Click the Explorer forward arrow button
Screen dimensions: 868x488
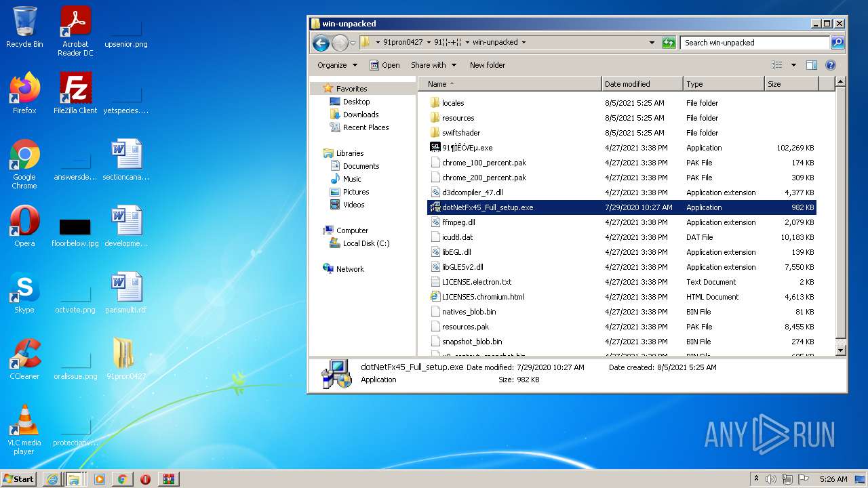tap(340, 43)
